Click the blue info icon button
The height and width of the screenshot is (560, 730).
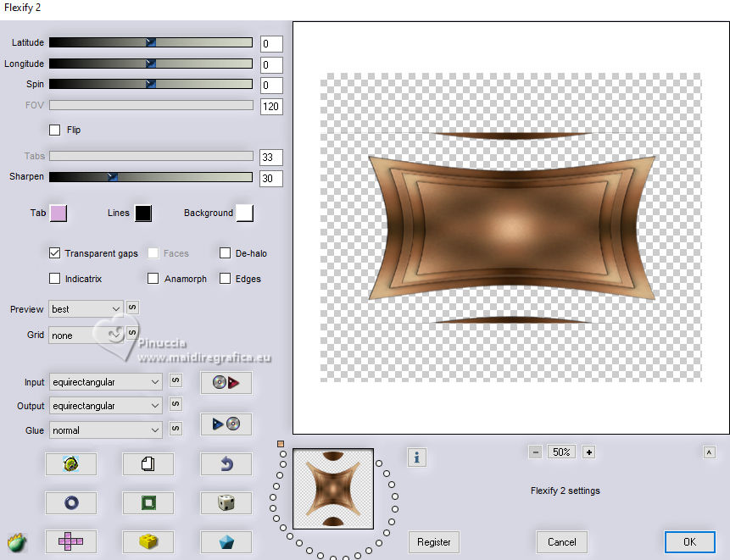tap(416, 457)
